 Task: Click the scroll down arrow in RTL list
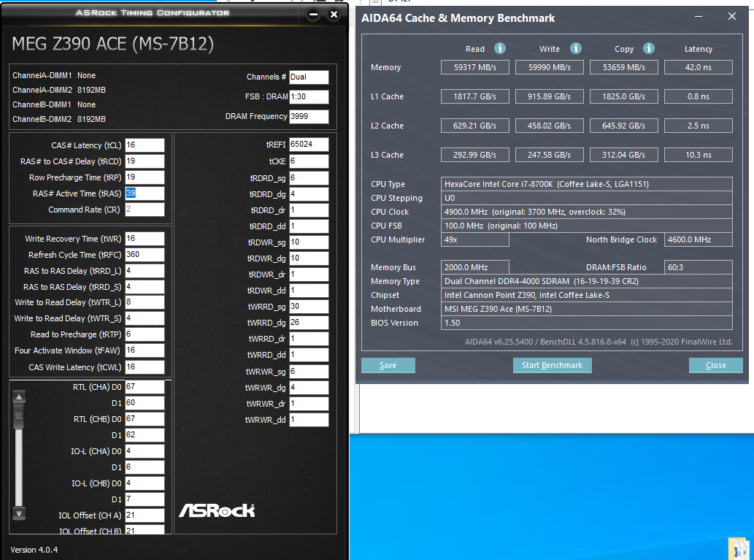[19, 514]
